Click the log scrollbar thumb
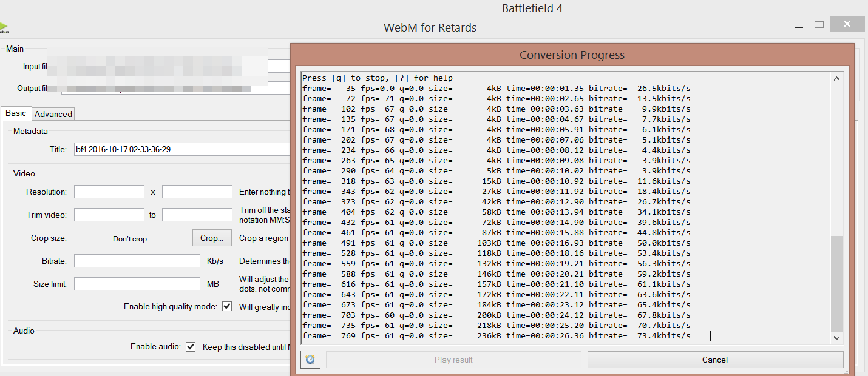 click(837, 283)
